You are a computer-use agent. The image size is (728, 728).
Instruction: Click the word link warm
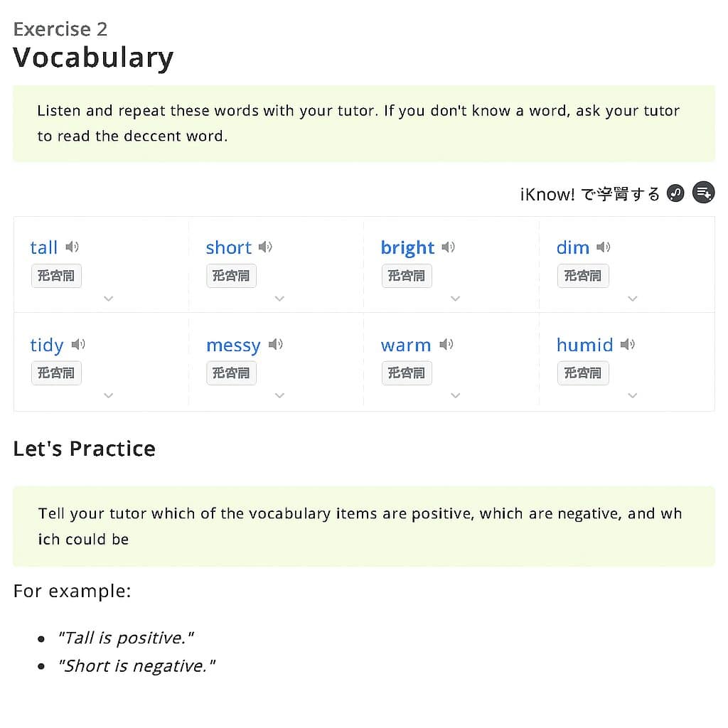tap(406, 346)
